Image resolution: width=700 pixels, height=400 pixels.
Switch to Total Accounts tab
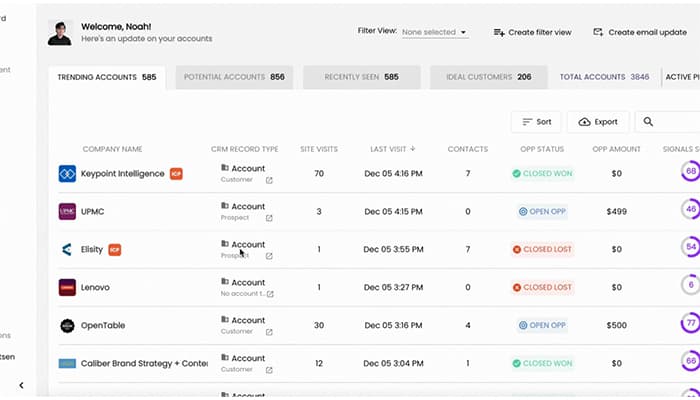[604, 77]
